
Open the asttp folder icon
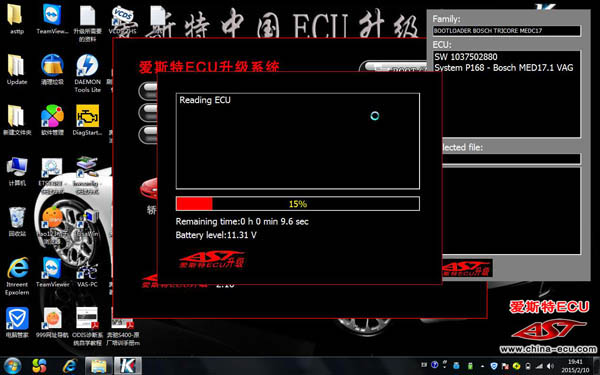[17, 19]
